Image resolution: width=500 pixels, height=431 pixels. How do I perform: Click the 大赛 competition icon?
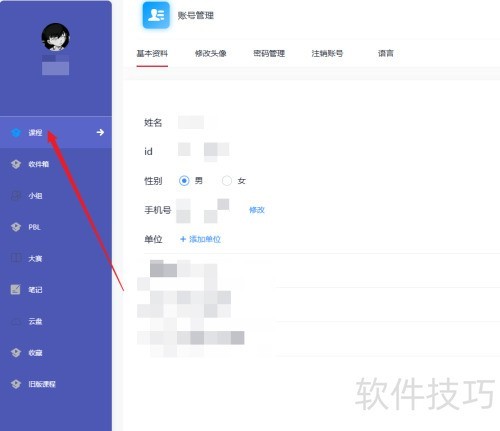16,258
